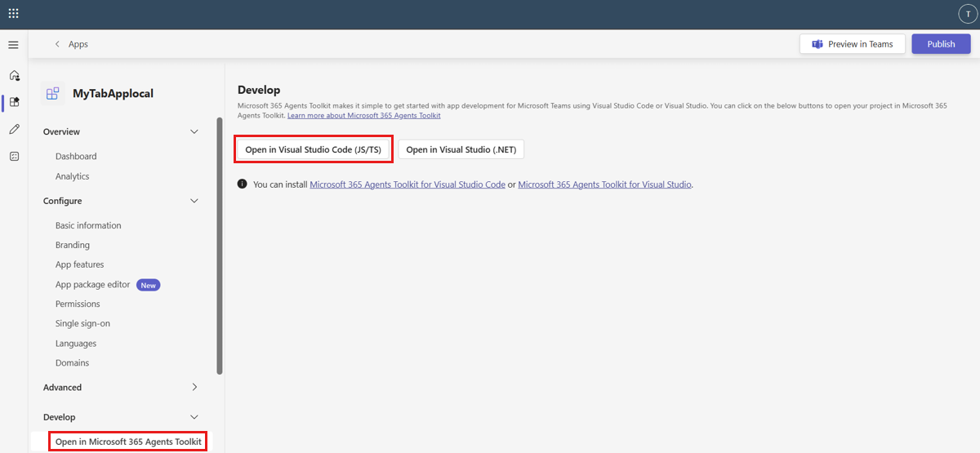Select Open in Microsoft 365 Agents Toolkit
Screen dimensions: 980x453
coord(127,442)
